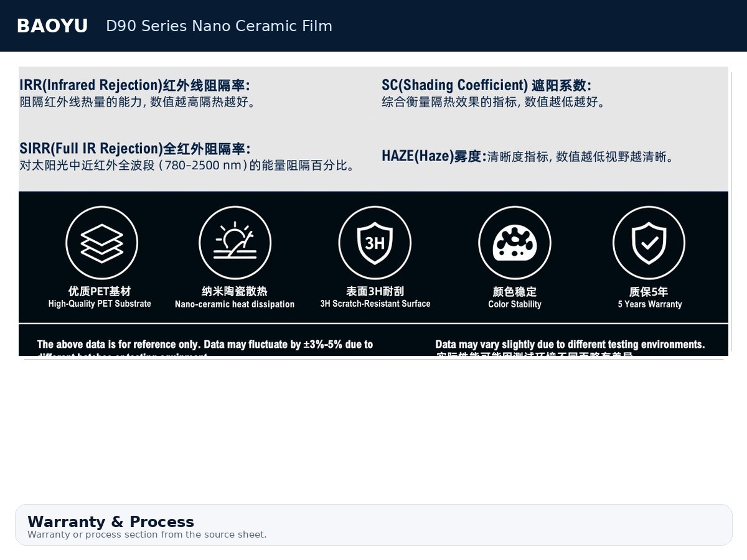Viewport: 747px width, 560px height.
Task: Click the Warranty & Process section heading
Action: [x=111, y=521]
